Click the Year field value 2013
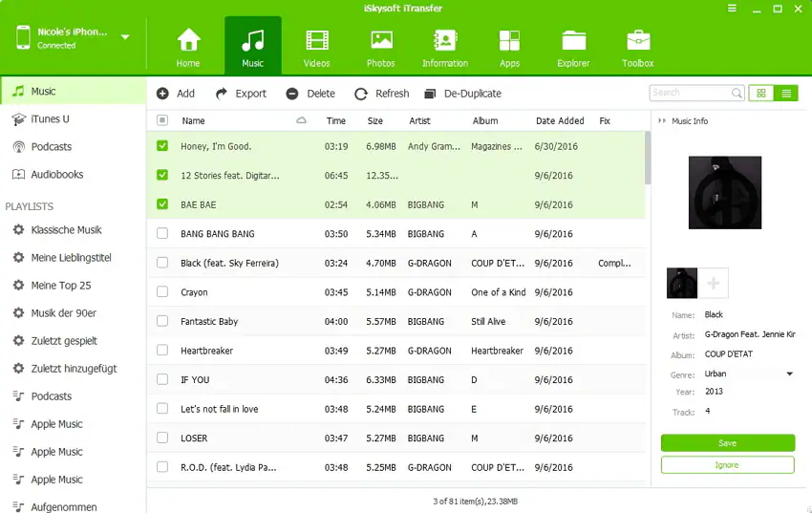812x513 pixels. [714, 392]
